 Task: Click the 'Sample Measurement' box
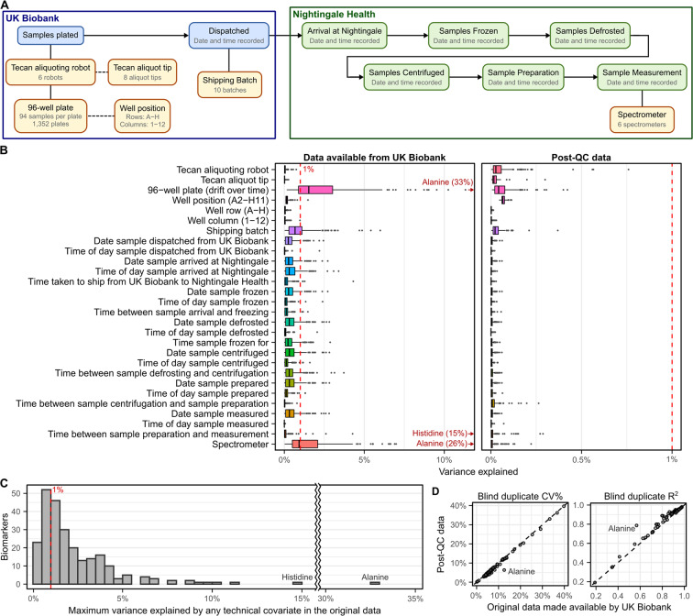(x=642, y=77)
